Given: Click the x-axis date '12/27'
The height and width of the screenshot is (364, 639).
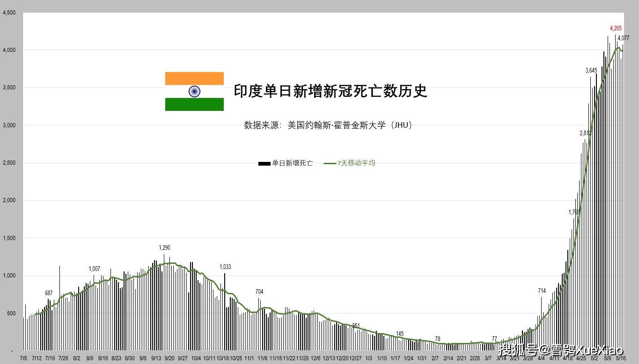Looking at the screenshot, I should point(356,358).
